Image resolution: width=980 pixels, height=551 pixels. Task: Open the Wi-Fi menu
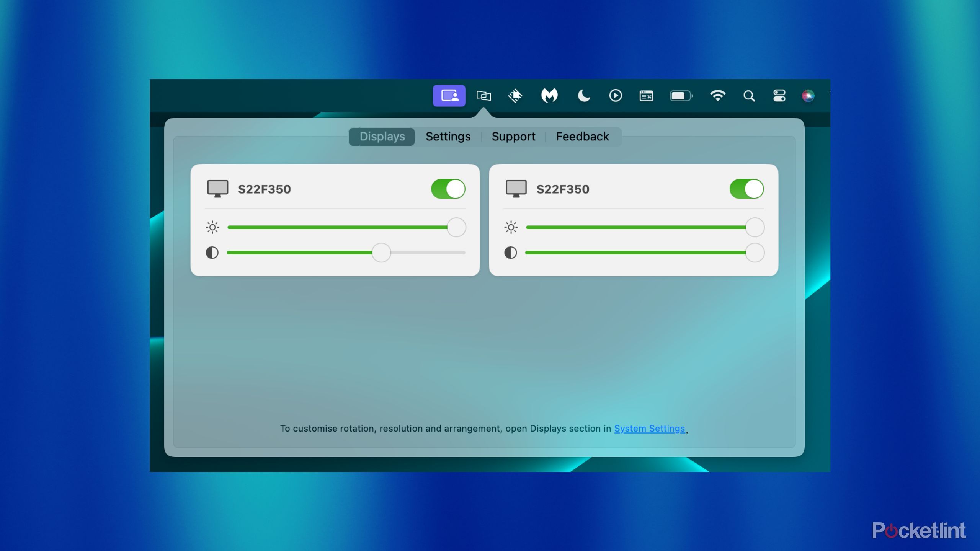(717, 96)
